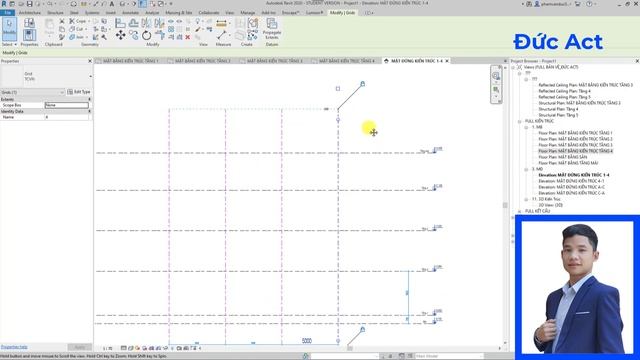Close the Project Browser panel
640x360 pixels.
(637, 61)
